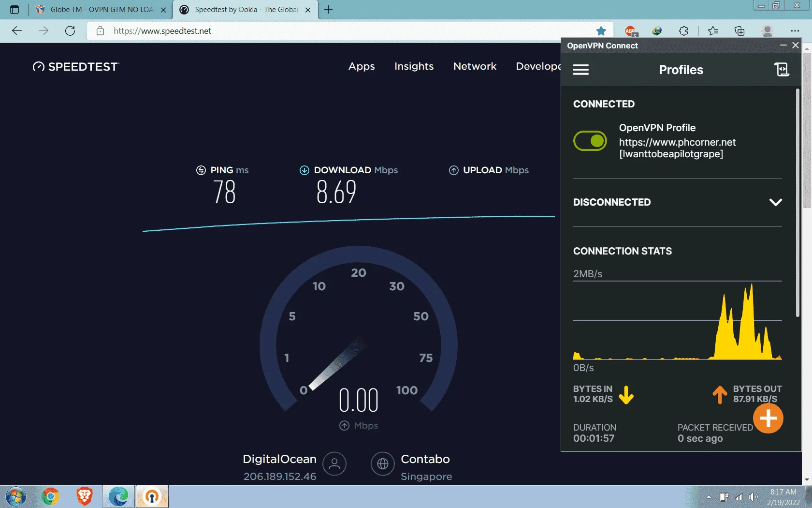Launch Google Chrome from the taskbar
812x508 pixels.
pos(50,497)
